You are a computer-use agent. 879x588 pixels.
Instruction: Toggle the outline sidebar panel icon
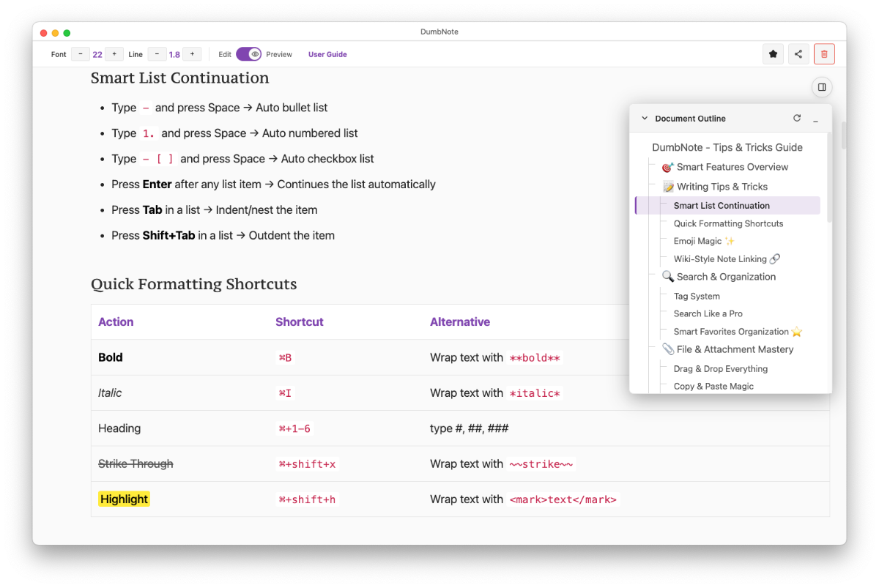[822, 87]
